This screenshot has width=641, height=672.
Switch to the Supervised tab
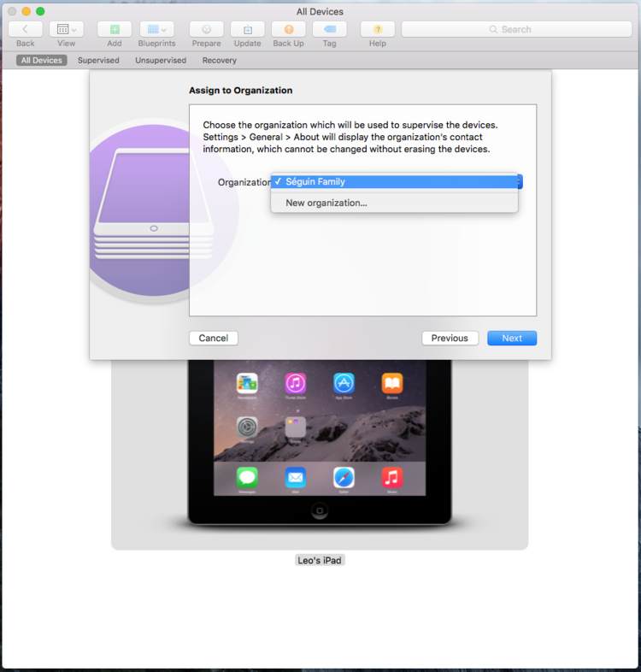tap(98, 61)
